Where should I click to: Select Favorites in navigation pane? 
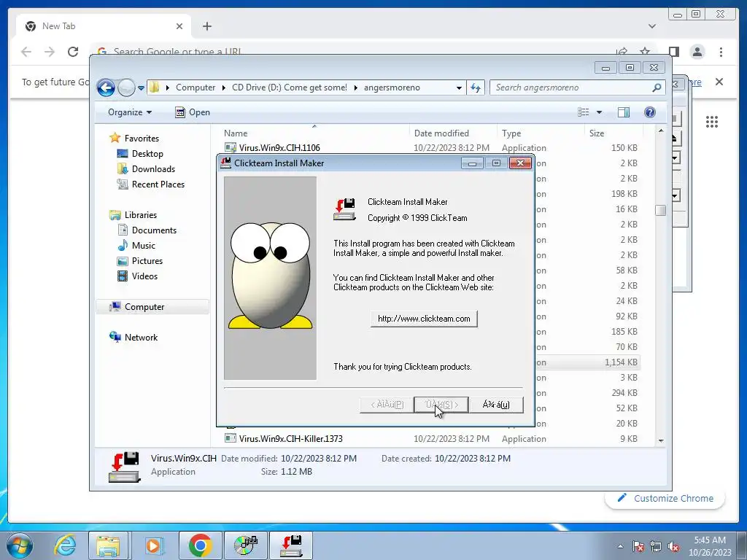pyautogui.click(x=142, y=139)
